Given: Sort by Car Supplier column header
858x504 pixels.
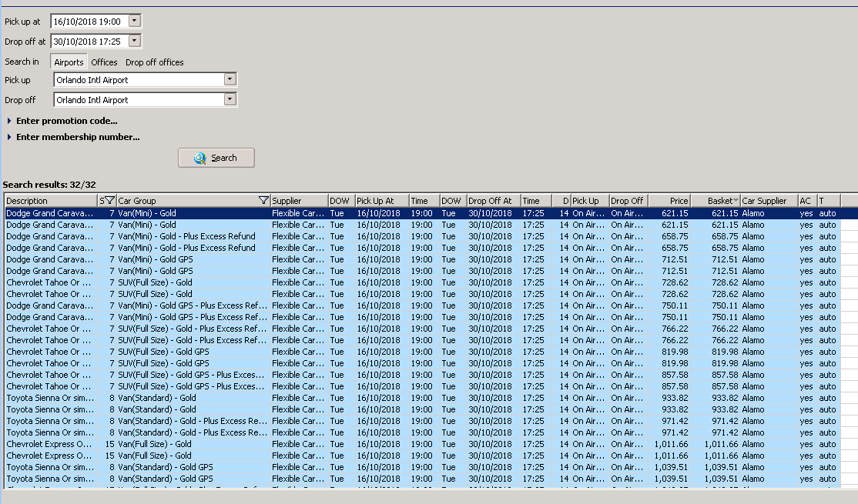Looking at the screenshot, I should pyautogui.click(x=769, y=201).
